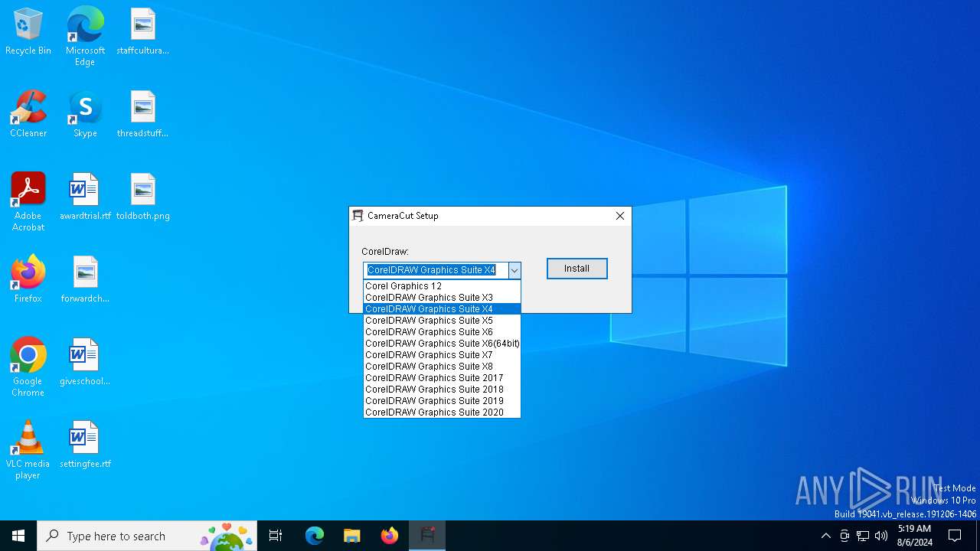
Task: Choose CorelDRAW Graphics Suite 2018
Action: coord(442,390)
